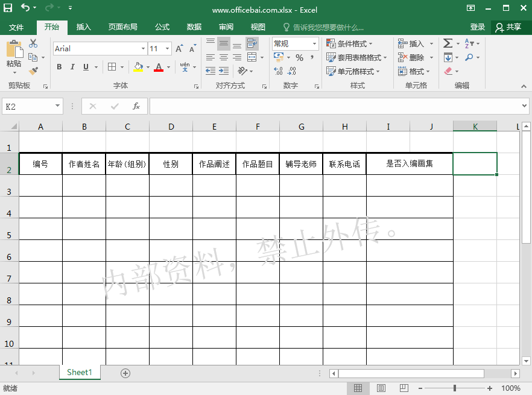Switch to Page Layout view

(x=381, y=388)
